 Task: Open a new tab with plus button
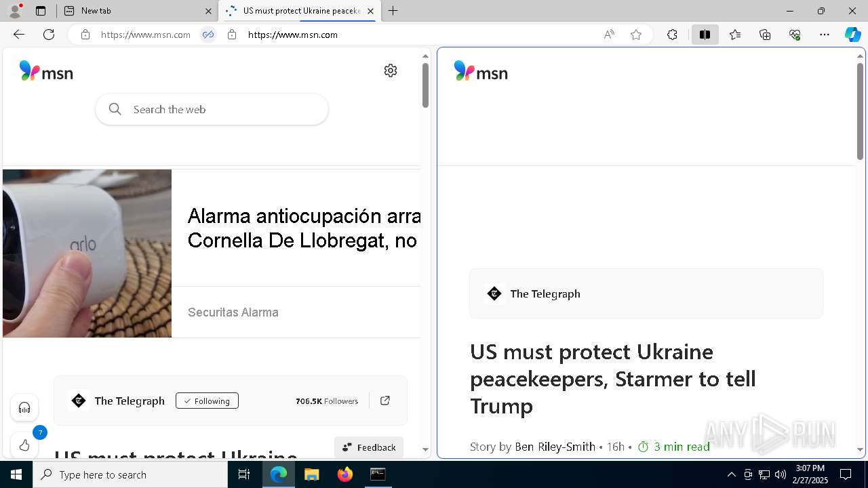point(393,11)
